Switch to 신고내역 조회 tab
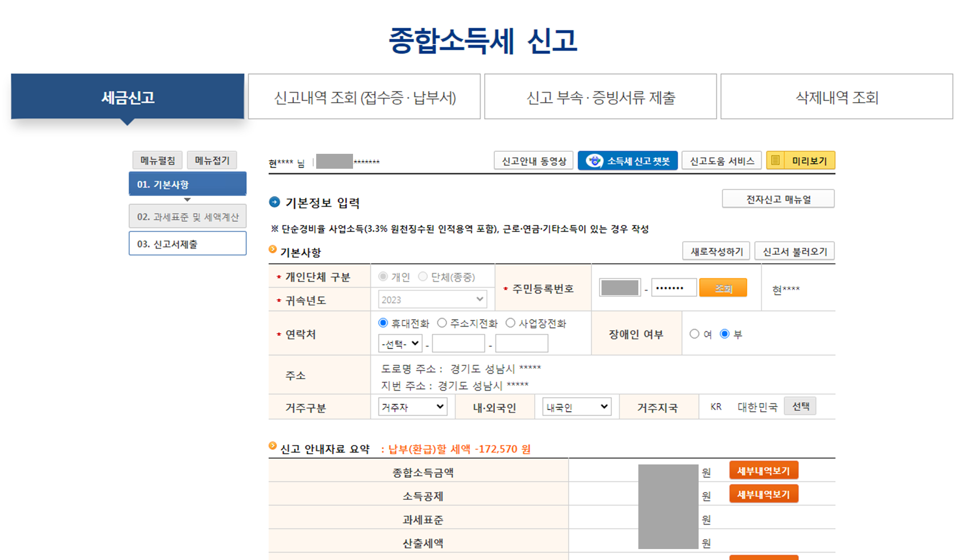The image size is (965, 560). point(364,97)
